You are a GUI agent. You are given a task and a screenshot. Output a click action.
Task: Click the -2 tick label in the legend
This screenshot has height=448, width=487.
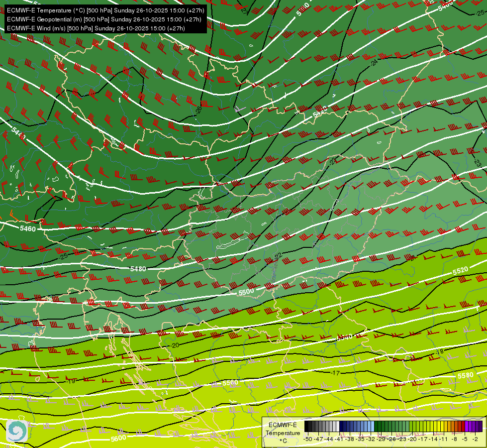tap(475, 439)
